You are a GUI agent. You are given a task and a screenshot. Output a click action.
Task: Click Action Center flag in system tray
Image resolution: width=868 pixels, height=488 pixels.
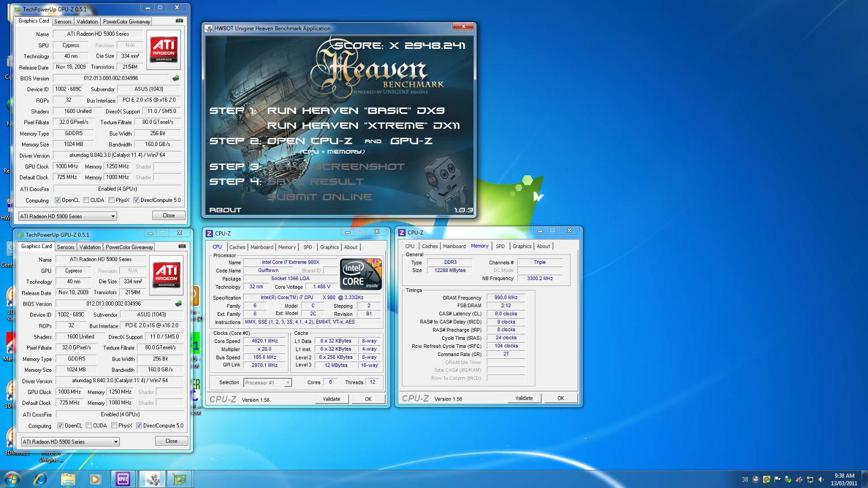(x=777, y=479)
